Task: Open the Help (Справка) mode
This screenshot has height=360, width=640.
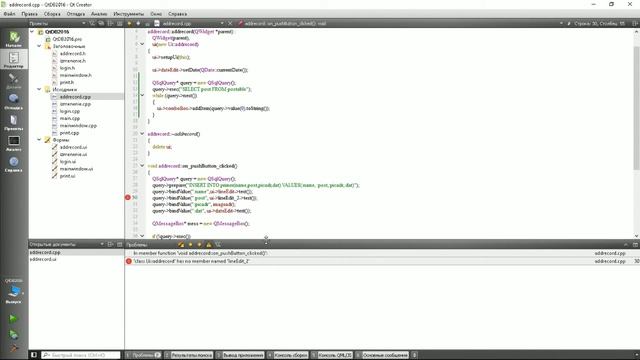Action: (14, 164)
